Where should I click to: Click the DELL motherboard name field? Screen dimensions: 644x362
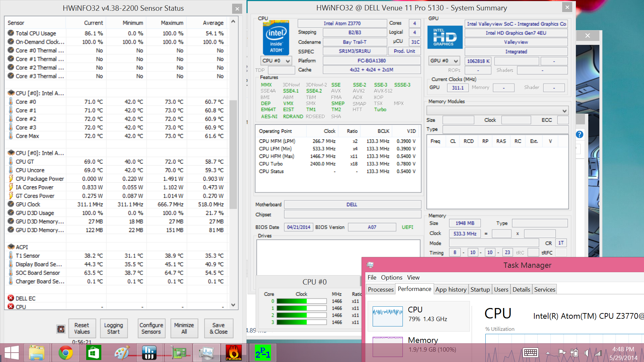coord(352,204)
